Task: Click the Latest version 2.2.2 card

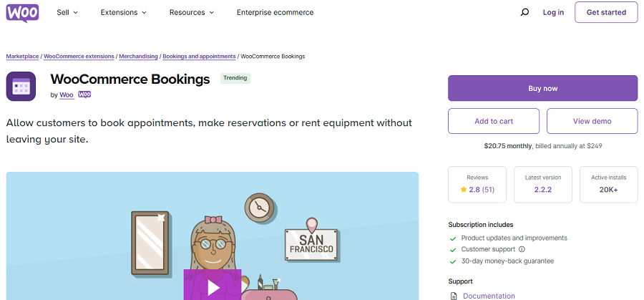Action: pyautogui.click(x=543, y=185)
